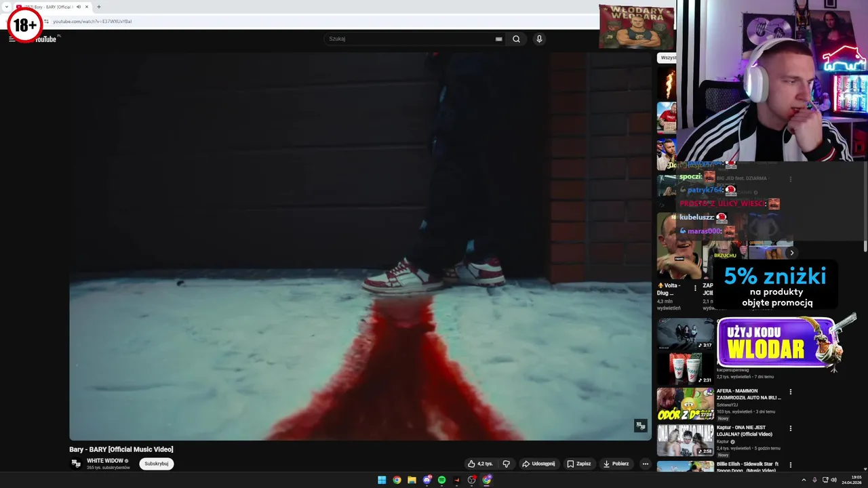This screenshot has height=488, width=868.
Task: Open options for Kaptur - ONA NIE JEST video
Action: click(790, 428)
